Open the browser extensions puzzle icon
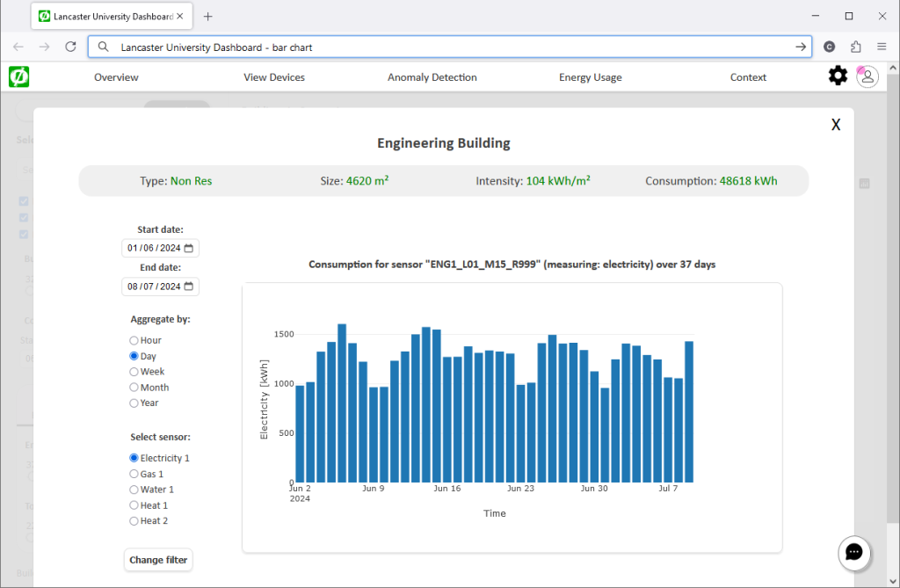The image size is (900, 588). pyautogui.click(x=855, y=47)
